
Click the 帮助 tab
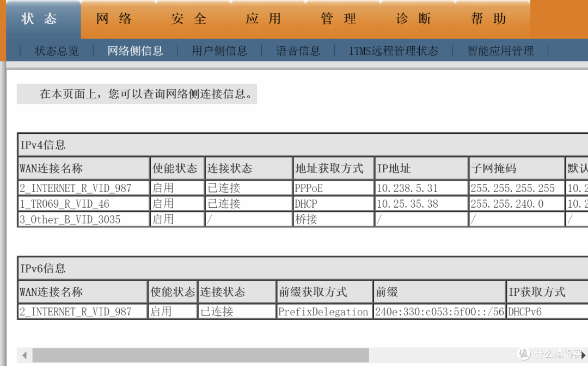point(489,19)
